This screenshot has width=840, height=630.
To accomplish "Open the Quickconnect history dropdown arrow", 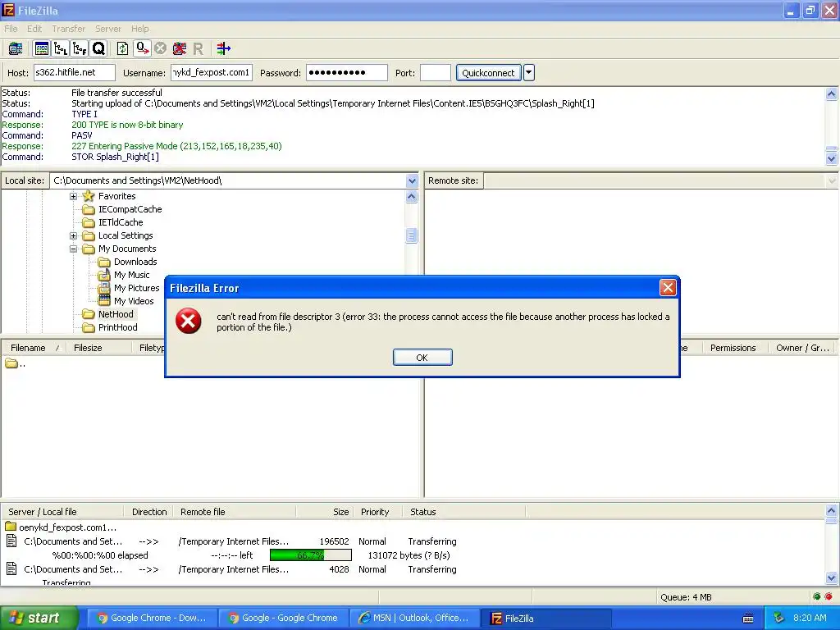I will pyautogui.click(x=529, y=72).
